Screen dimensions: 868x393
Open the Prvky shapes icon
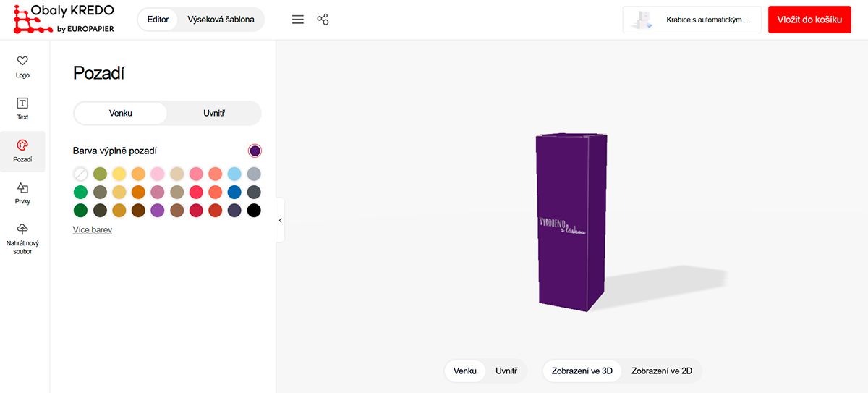click(22, 187)
